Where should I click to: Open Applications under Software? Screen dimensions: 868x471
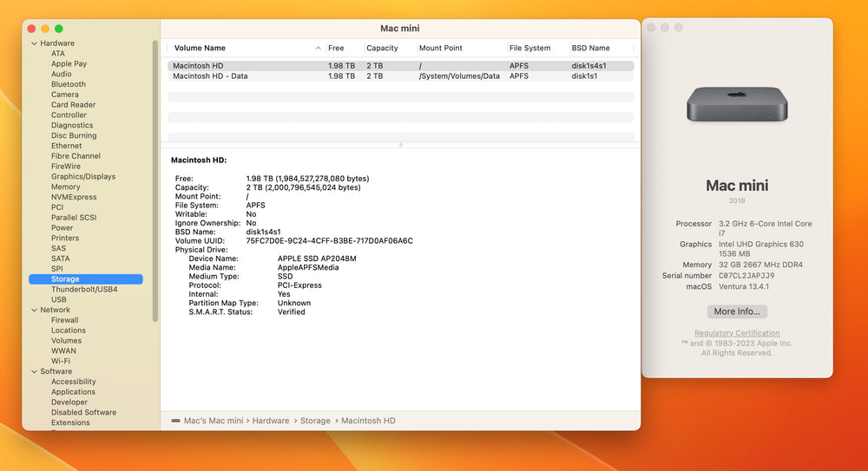73,392
